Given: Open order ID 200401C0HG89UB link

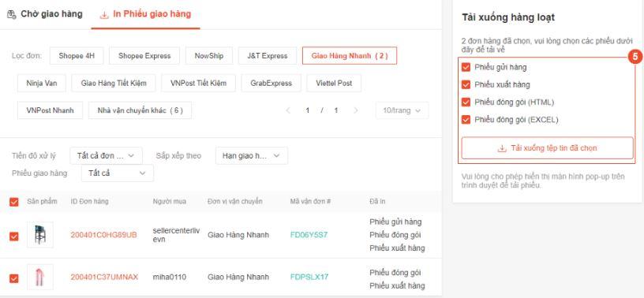Looking at the screenshot, I should coord(104,235).
